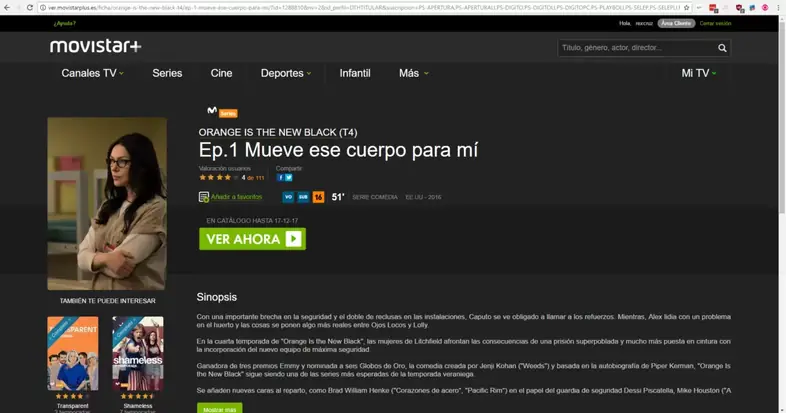786x413 pixels.
Task: Click the Transparent title caption
Action: coord(73,406)
